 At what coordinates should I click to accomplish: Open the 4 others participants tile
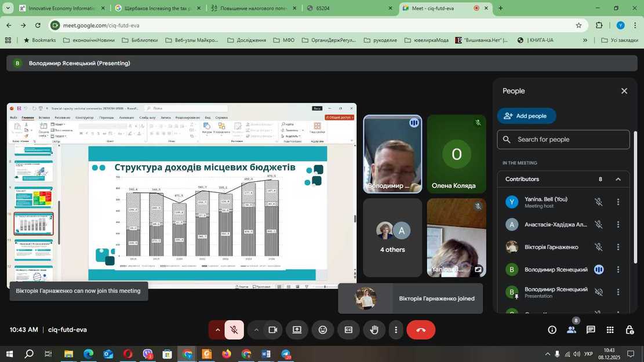[392, 237]
